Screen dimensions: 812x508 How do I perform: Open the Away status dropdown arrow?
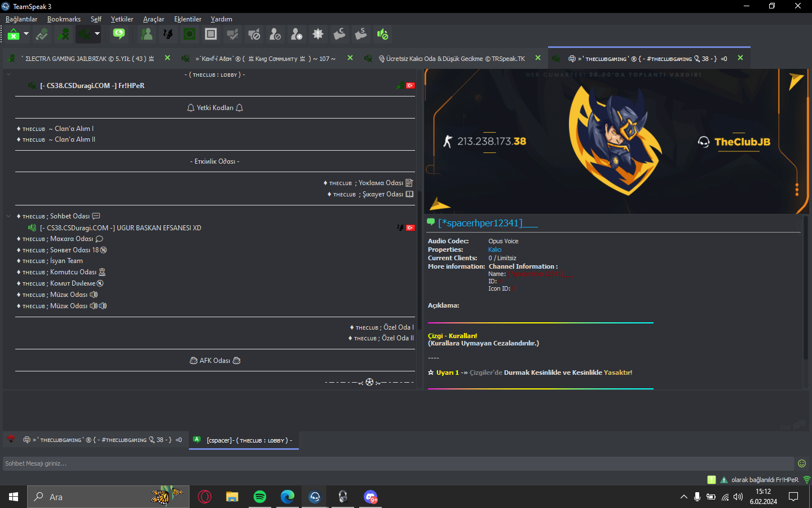click(x=97, y=34)
